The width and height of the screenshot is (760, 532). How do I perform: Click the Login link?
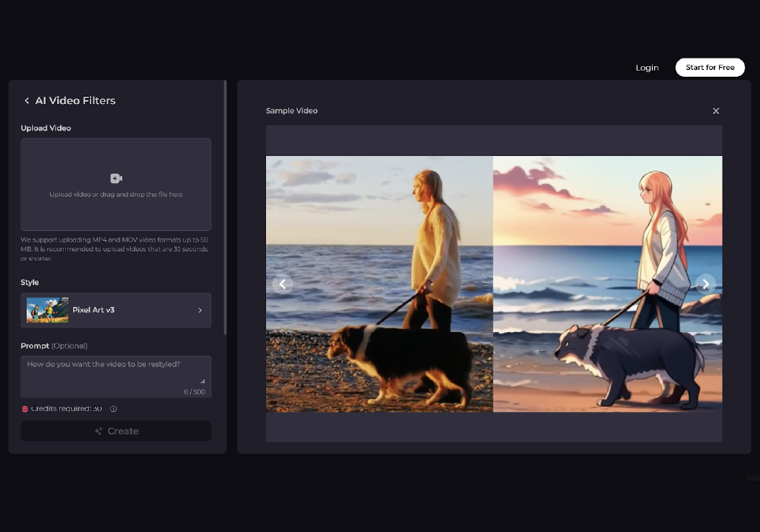647,68
